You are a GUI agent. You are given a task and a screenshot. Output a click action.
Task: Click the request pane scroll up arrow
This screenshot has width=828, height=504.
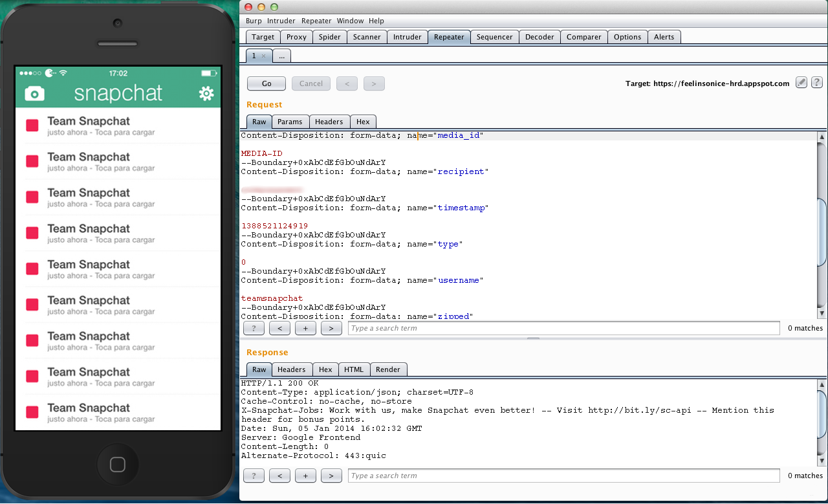click(x=822, y=137)
